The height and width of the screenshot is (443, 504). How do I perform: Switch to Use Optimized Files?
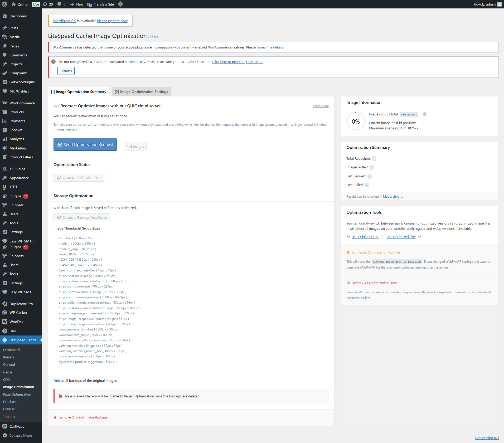click(401, 237)
